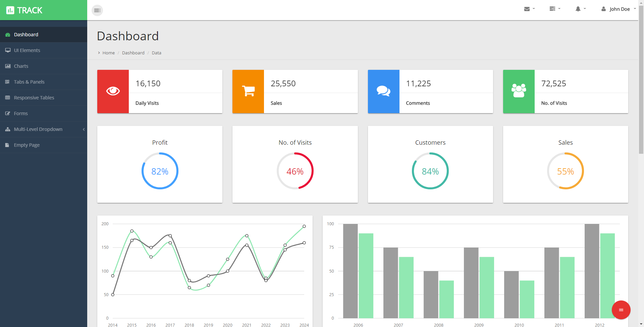644x327 pixels.
Task: Expand the Multi-Level Dropdown chevron
Action: 84,129
